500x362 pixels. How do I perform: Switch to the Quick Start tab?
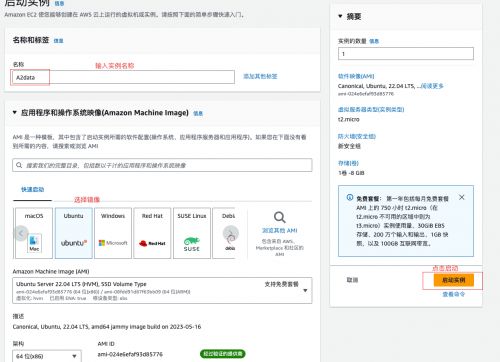click(x=33, y=189)
